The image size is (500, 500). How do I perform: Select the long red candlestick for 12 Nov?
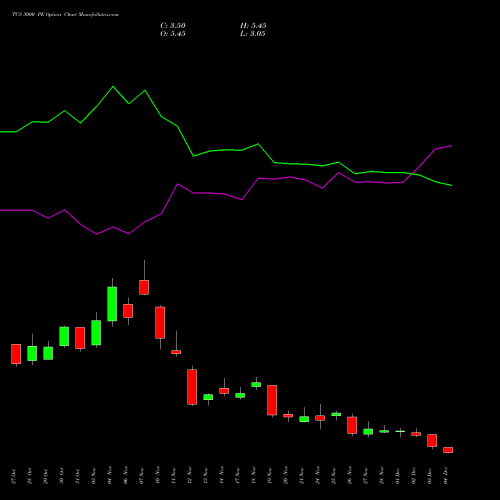pyautogui.click(x=192, y=387)
